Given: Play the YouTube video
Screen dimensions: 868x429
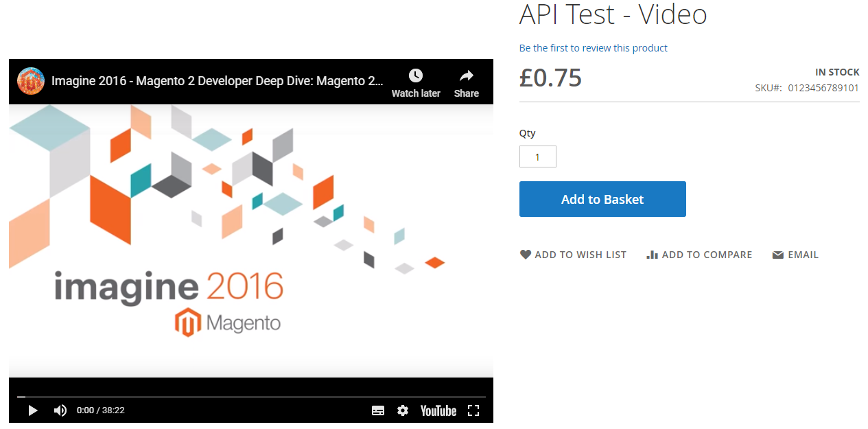Looking at the screenshot, I should [32, 410].
